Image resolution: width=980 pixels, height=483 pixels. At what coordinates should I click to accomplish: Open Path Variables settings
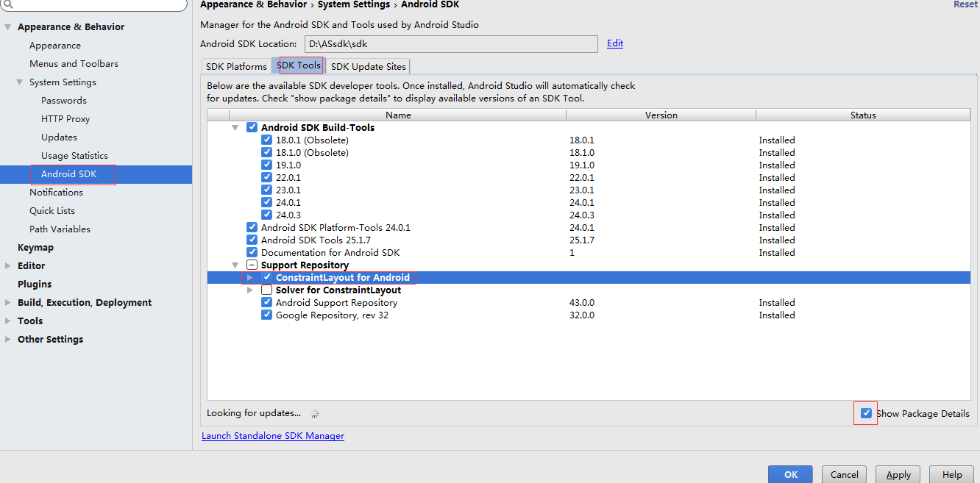coord(60,229)
